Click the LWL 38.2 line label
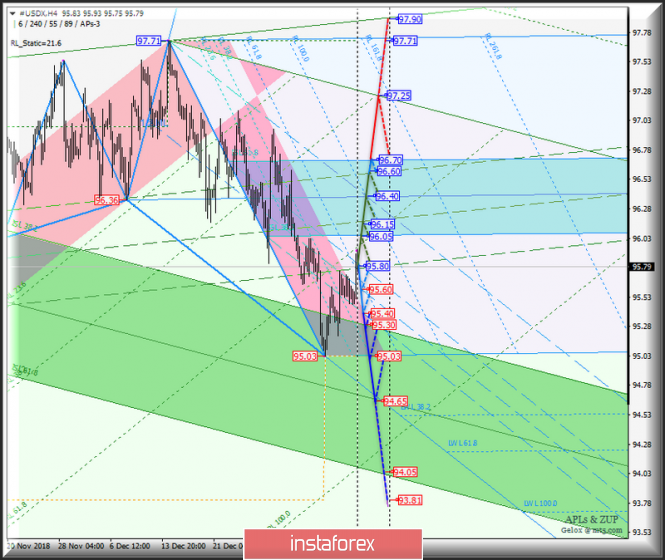Image resolution: width=665 pixels, height=560 pixels. click(x=416, y=407)
